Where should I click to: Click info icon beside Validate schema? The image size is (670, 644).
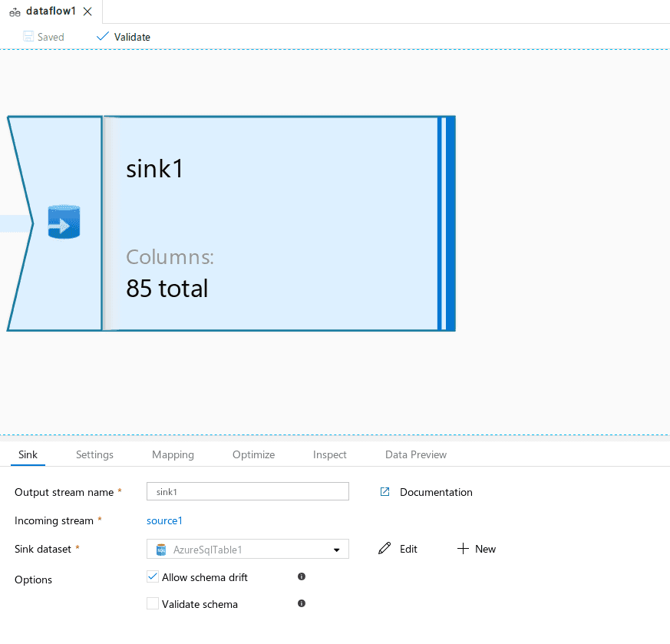point(302,603)
